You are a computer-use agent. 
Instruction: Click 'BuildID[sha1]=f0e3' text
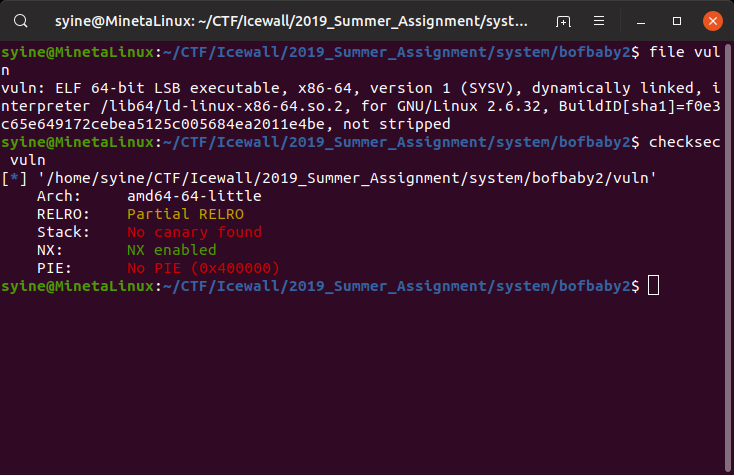[639, 106]
